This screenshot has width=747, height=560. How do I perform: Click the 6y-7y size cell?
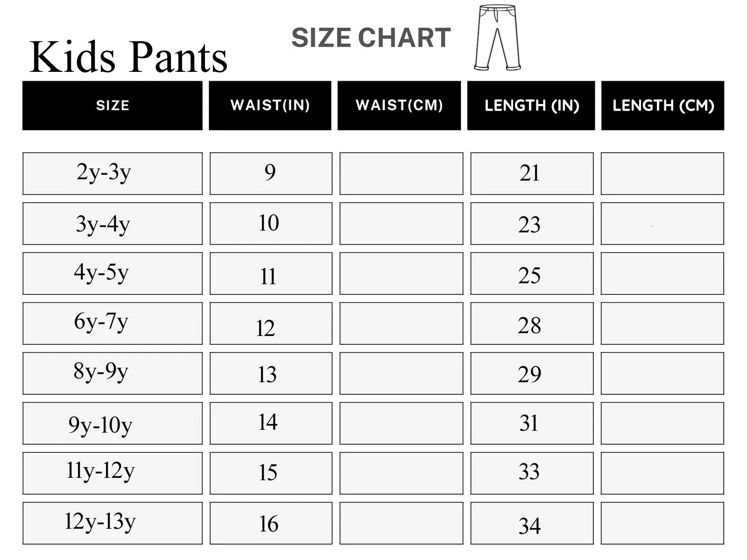pos(113,323)
